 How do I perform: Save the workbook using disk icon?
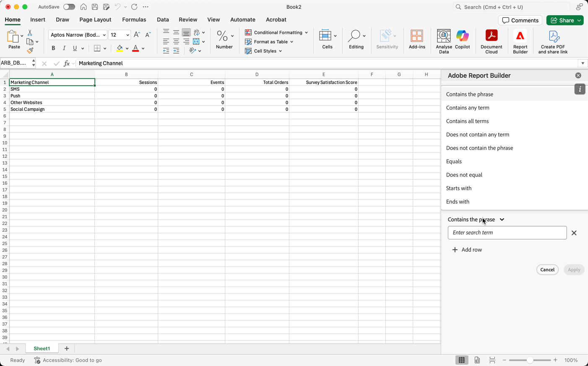coord(95,7)
